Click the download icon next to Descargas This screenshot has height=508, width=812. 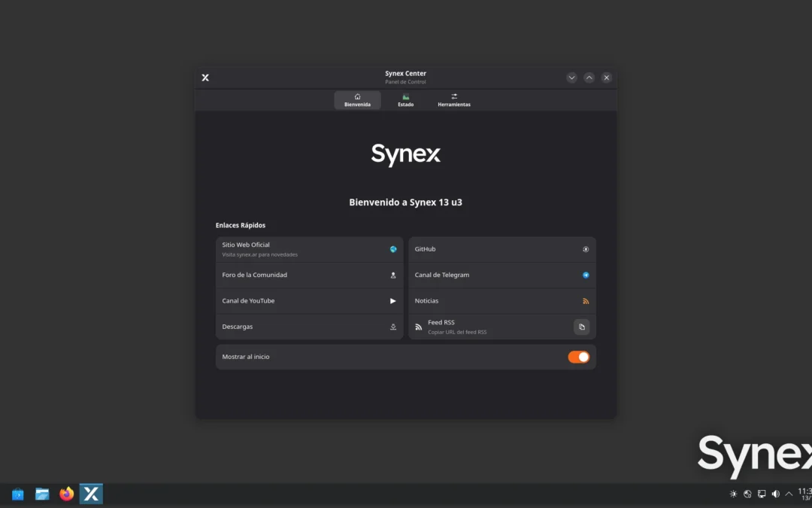pos(392,327)
